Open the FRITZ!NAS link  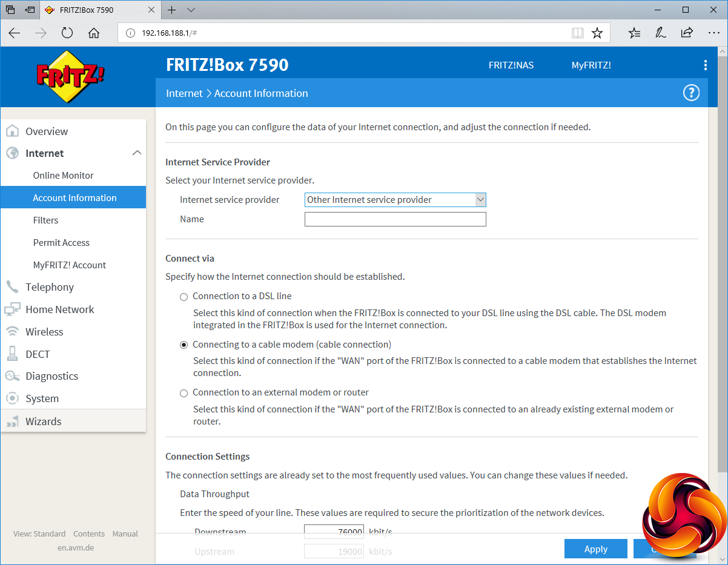[x=511, y=65]
